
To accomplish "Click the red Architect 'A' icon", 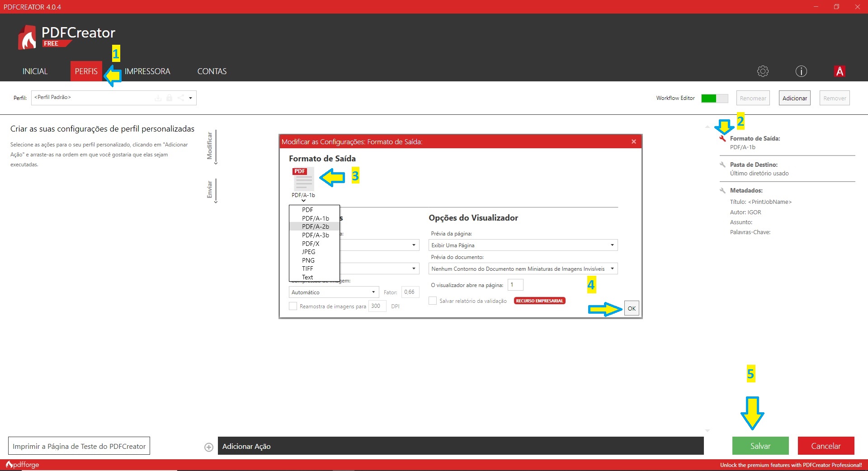I will (840, 71).
